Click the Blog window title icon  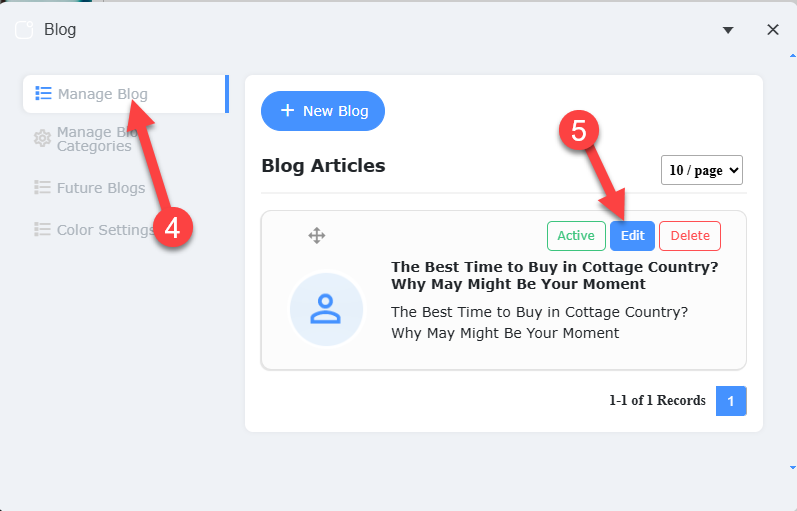tap(24, 30)
